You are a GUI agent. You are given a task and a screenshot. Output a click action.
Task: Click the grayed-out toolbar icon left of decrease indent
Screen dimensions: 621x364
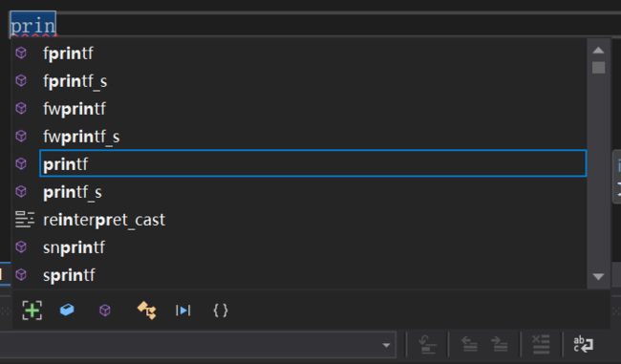pyautogui.click(x=427, y=344)
